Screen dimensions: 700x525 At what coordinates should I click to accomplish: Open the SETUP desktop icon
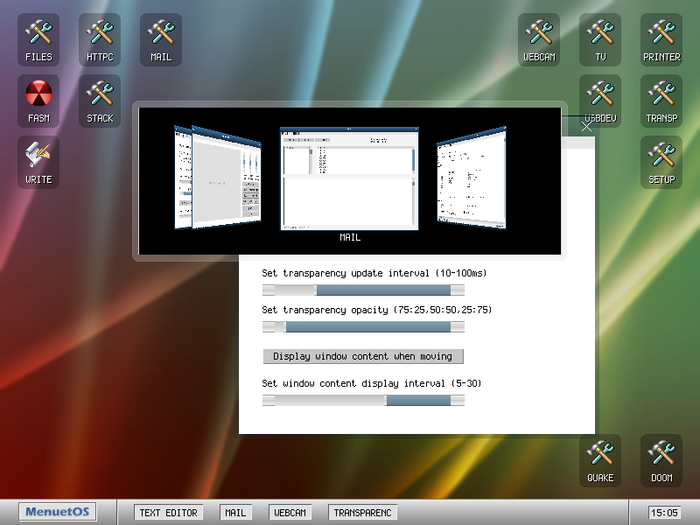click(x=661, y=161)
